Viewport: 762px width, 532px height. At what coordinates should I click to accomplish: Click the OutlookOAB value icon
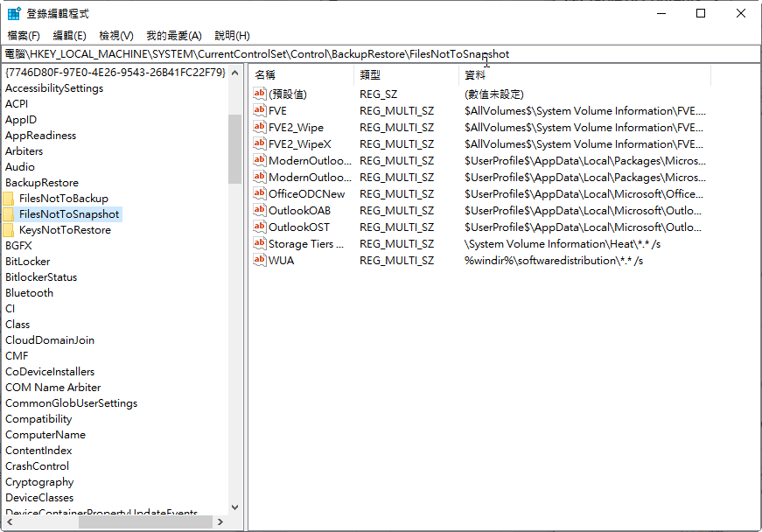coord(260,210)
